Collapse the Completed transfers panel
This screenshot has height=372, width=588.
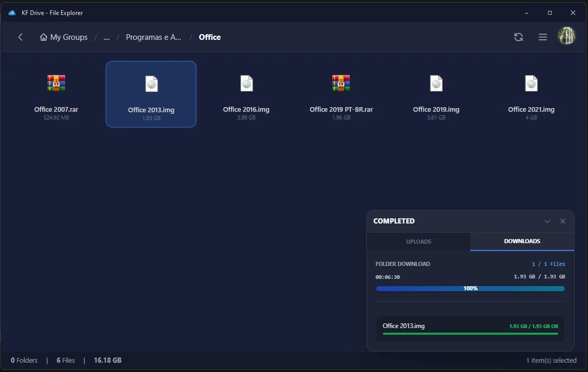pos(547,221)
